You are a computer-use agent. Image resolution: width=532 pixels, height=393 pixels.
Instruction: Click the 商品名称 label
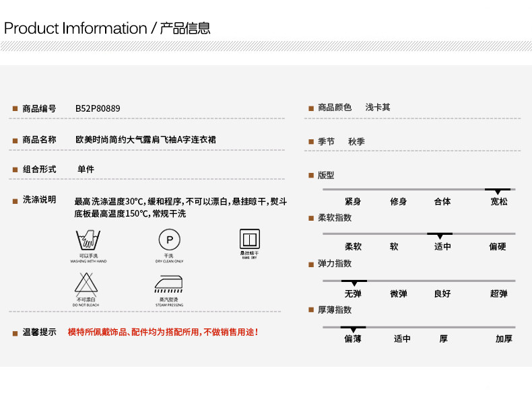click(x=39, y=139)
